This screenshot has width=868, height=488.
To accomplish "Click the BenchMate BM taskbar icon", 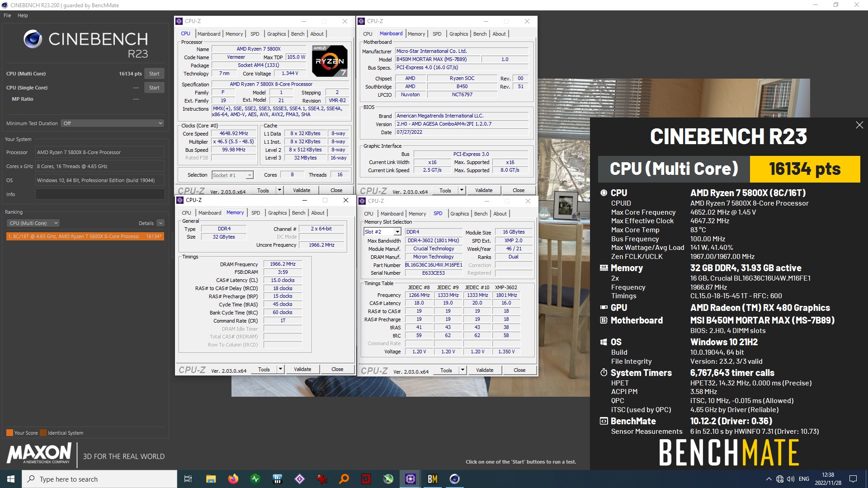I will click(433, 479).
